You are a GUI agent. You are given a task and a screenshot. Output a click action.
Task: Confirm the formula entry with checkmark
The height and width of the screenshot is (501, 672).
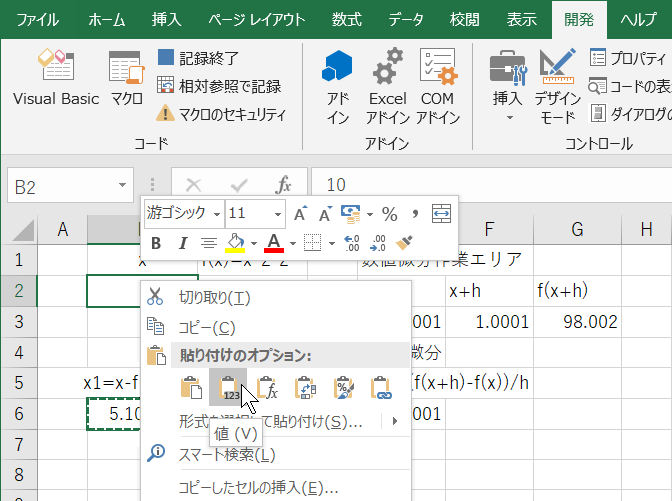[239, 186]
